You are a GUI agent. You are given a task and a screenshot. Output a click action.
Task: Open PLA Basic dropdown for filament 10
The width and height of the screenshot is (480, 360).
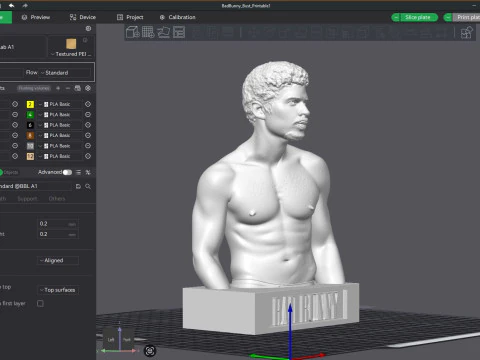(x=60, y=146)
